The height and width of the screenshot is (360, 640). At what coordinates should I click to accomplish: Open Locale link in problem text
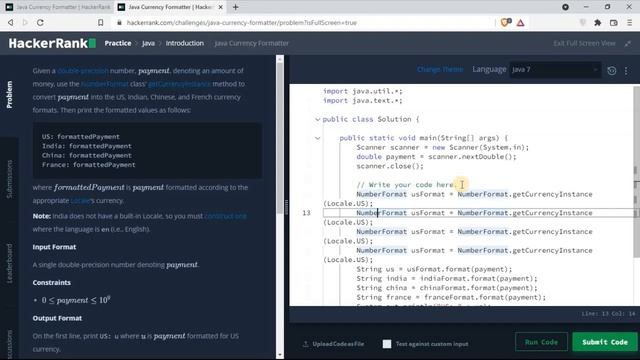80,200
